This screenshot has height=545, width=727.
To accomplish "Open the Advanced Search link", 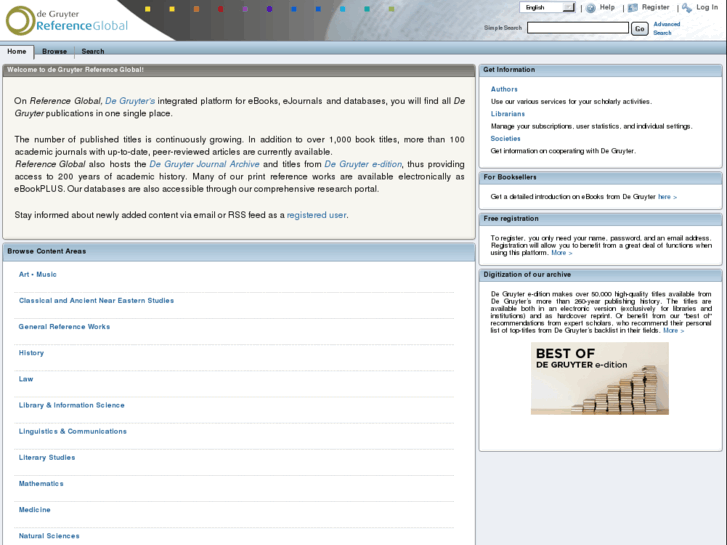I will pos(666,28).
